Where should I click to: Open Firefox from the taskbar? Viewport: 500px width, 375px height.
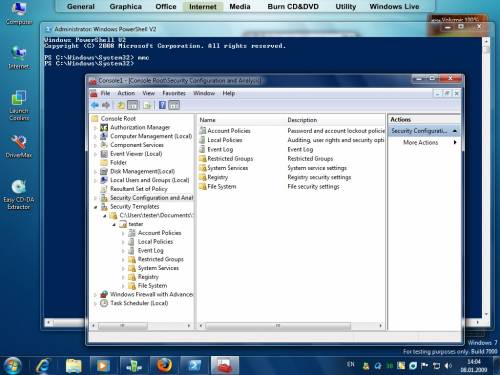(164, 366)
